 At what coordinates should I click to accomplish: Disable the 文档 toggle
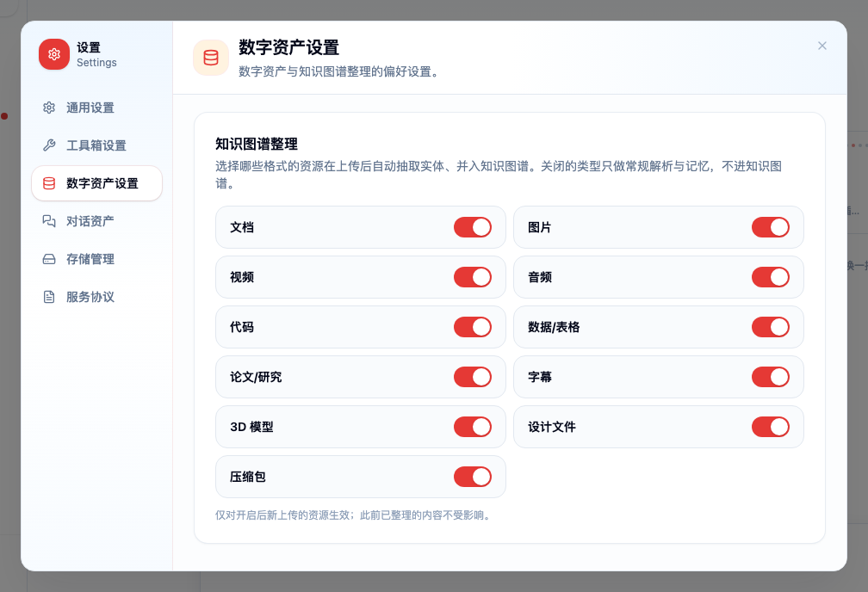[x=473, y=227]
